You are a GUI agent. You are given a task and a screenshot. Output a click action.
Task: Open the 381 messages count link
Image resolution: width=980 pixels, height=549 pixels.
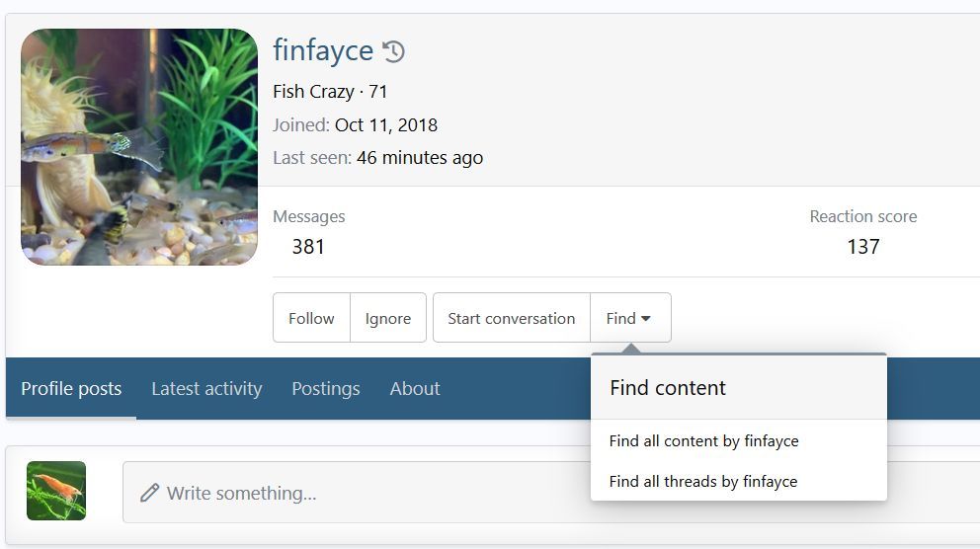(308, 246)
